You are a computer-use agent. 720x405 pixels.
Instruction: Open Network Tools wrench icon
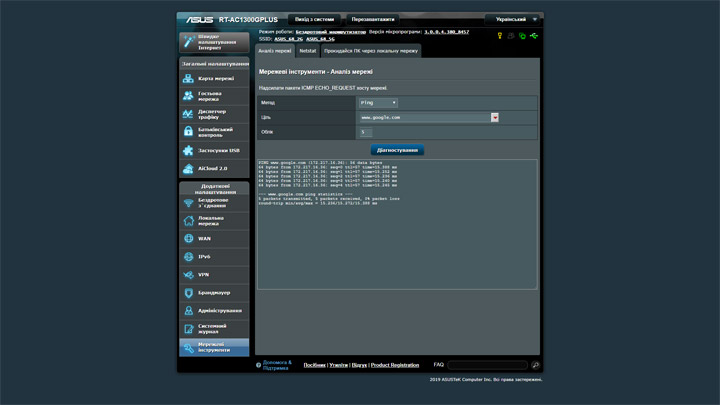click(188, 348)
